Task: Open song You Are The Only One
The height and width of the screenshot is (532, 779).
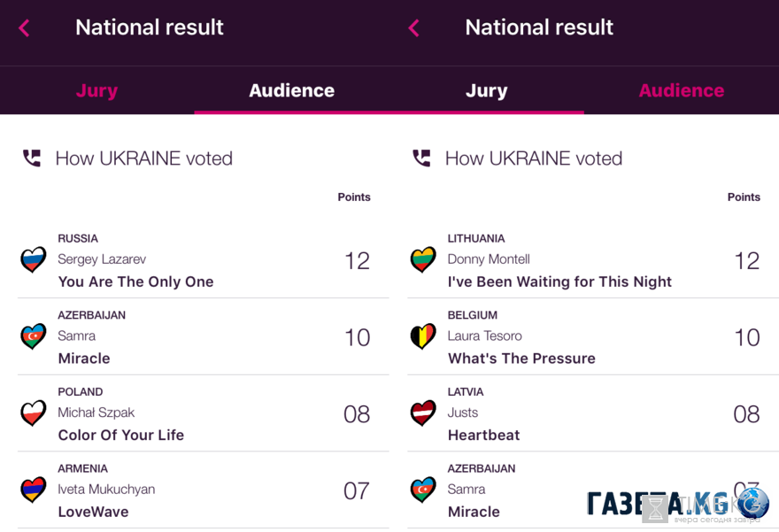Action: [x=135, y=281]
